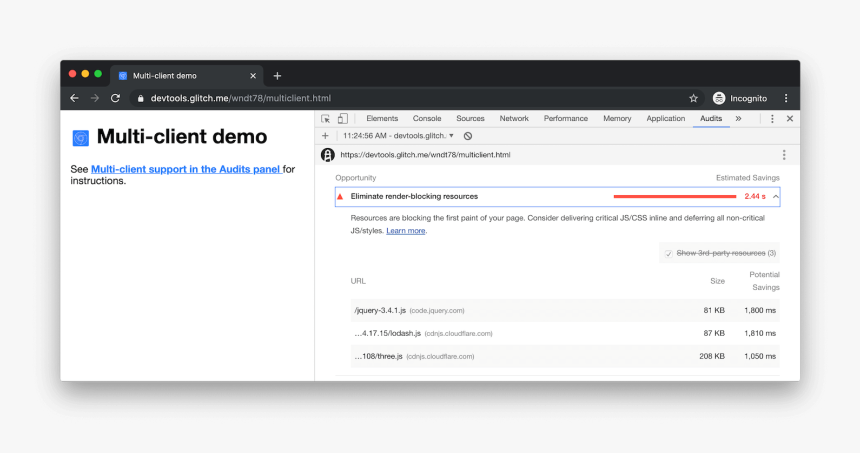Click the audited URL in report header
Image resolution: width=860 pixels, height=453 pixels.
click(425, 155)
